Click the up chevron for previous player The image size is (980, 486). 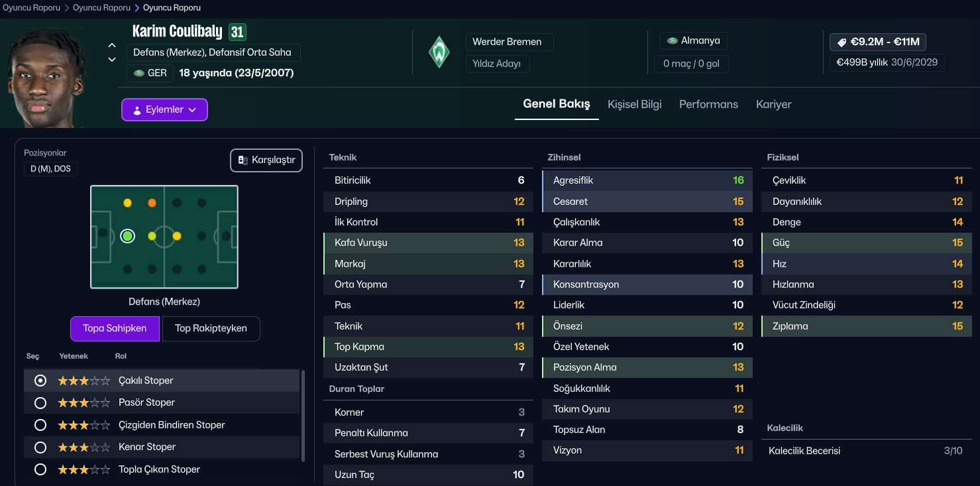click(x=112, y=46)
